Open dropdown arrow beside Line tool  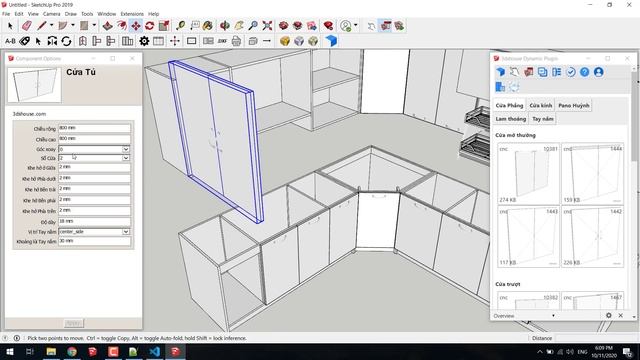51,25
